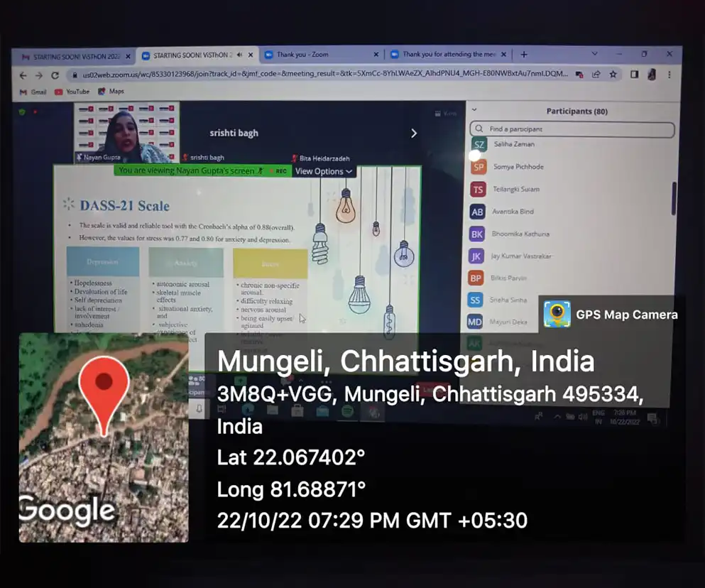Click the BK avatar for Bhoomika Kathuria
The height and width of the screenshot is (588, 705).
[x=476, y=234]
